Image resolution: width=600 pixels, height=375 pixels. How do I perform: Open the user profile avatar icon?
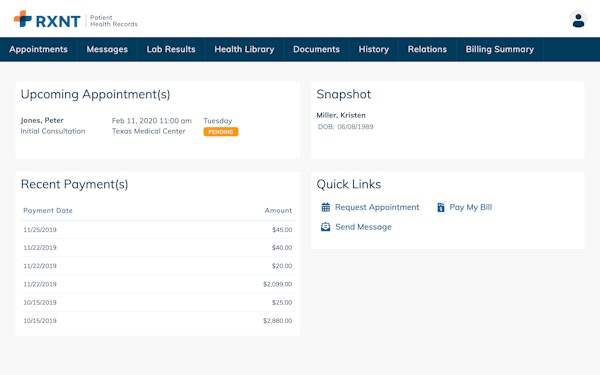point(578,20)
